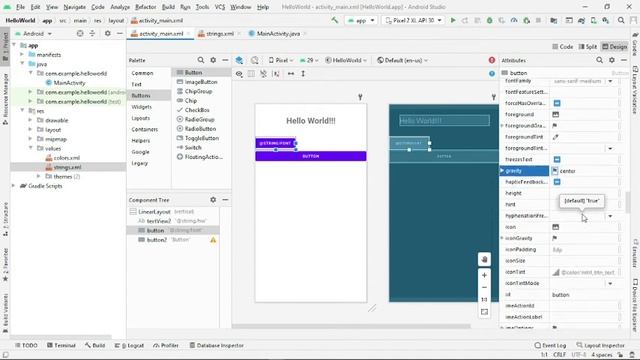This screenshot has height=360, width=640.
Task: Click the vertical expand arrows icon
Action: pyautogui.click(x=303, y=73)
